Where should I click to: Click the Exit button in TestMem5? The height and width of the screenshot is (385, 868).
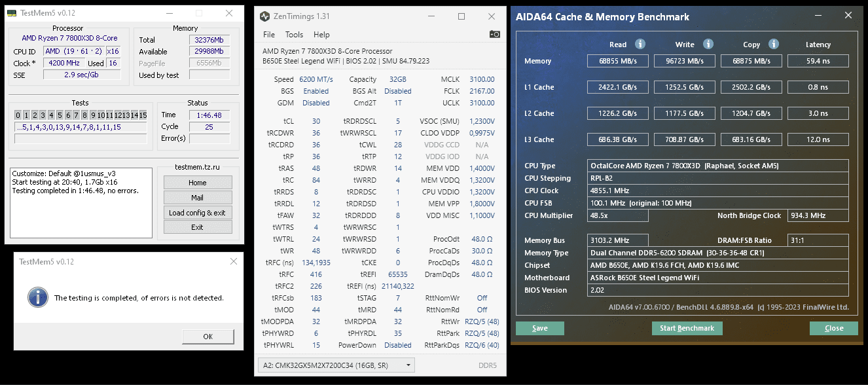pyautogui.click(x=198, y=227)
